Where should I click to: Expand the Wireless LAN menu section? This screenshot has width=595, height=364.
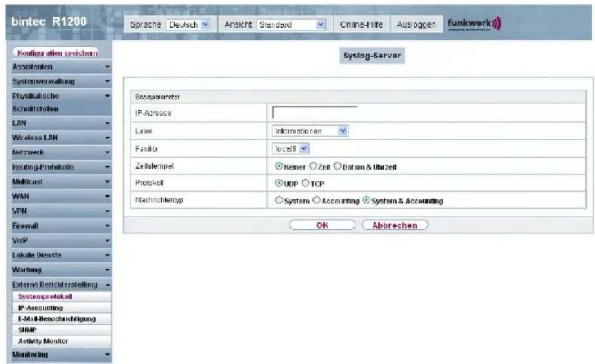59,138
